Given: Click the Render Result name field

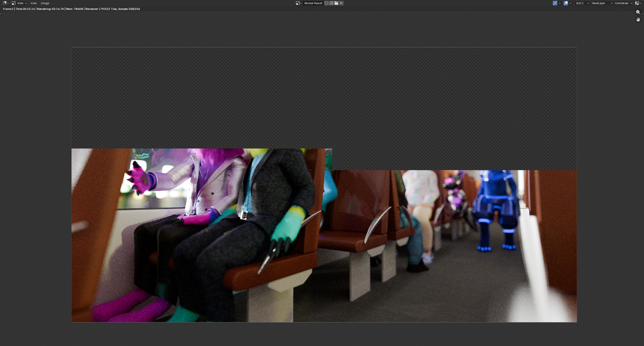Looking at the screenshot, I should (313, 3).
